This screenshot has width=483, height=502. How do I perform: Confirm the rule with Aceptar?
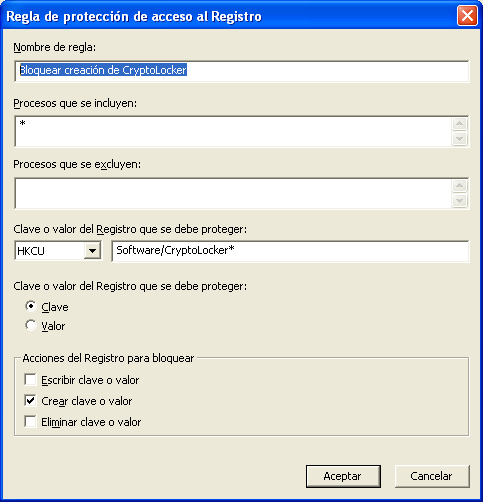(x=343, y=476)
